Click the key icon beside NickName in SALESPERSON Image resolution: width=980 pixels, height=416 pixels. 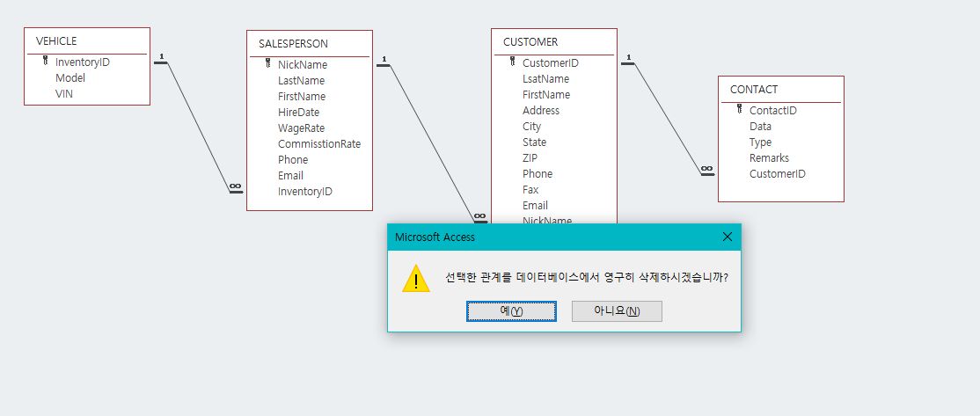[267, 63]
